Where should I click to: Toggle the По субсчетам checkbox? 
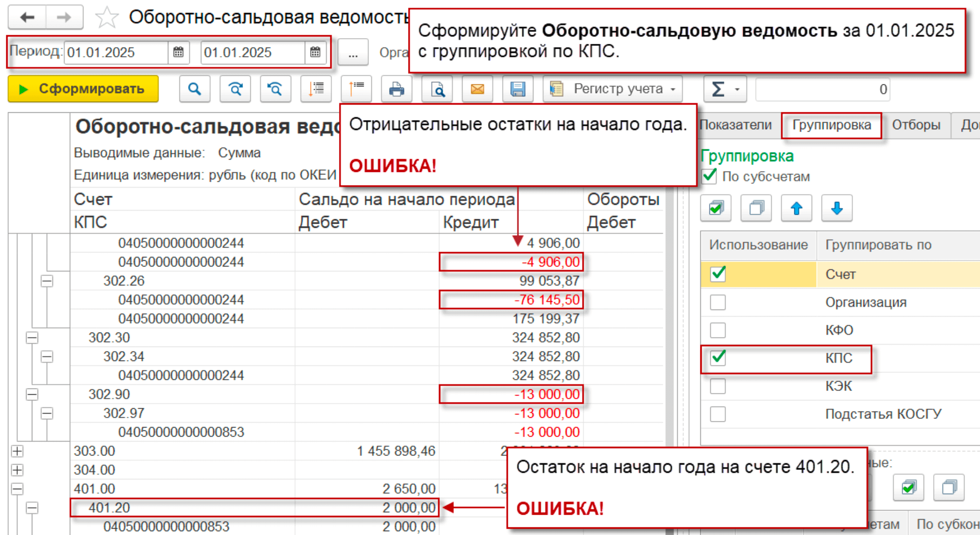pyautogui.click(x=710, y=176)
